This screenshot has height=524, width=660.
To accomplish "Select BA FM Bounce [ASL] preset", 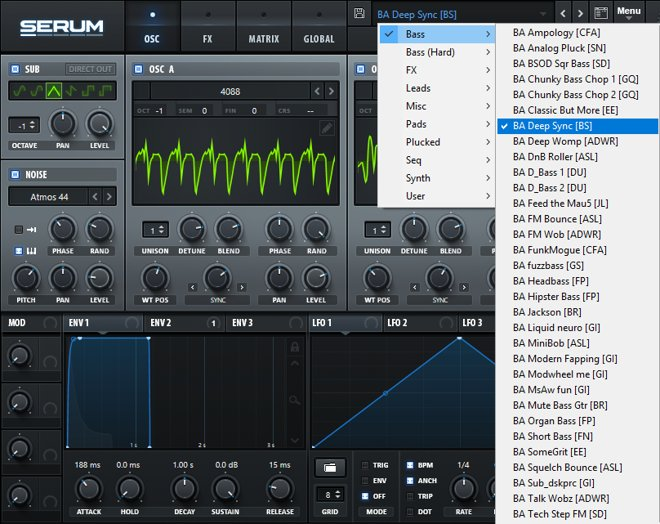I will pyautogui.click(x=558, y=219).
